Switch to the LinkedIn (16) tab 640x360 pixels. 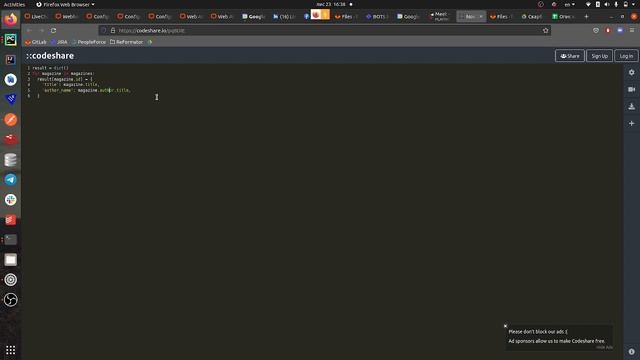pyautogui.click(x=284, y=17)
